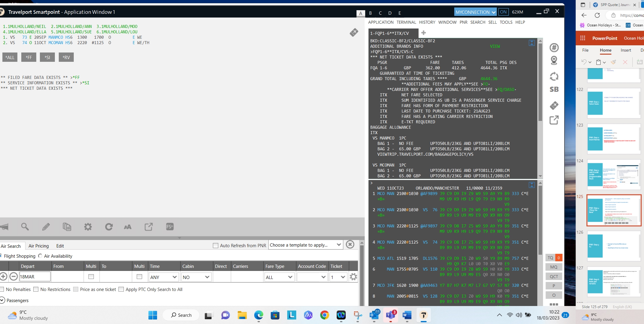Open the PNR menu

pos(463,22)
